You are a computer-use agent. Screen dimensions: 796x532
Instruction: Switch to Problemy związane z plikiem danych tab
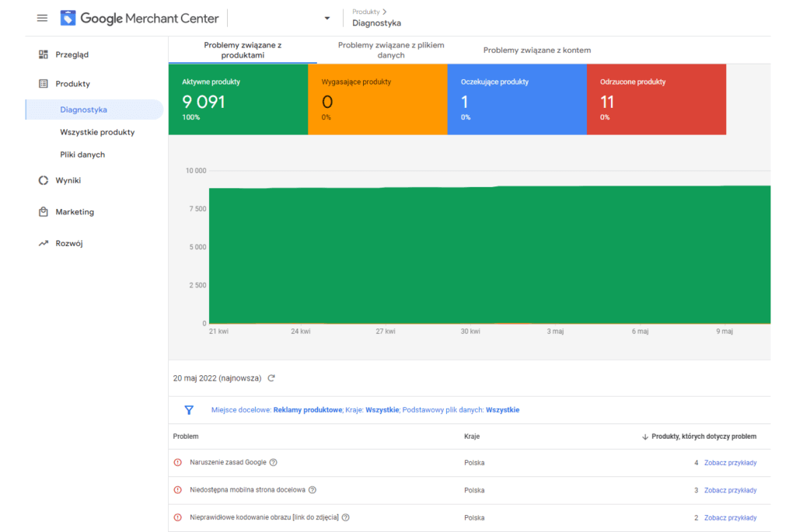click(391, 50)
